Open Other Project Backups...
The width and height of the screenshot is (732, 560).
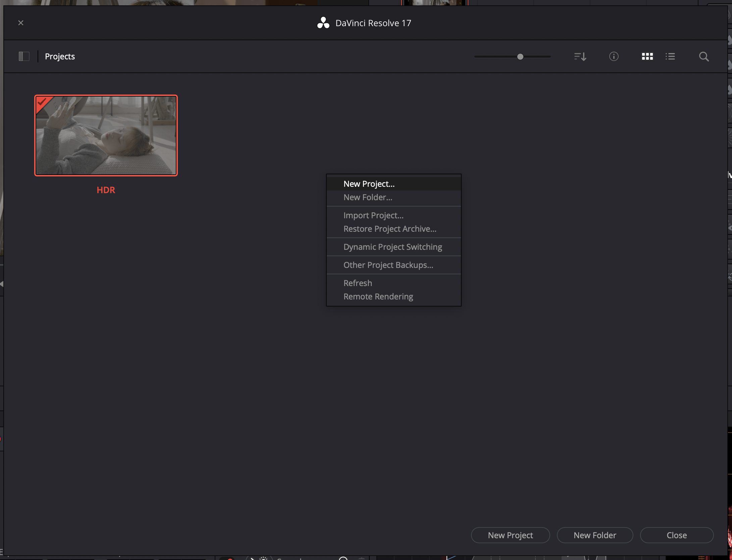click(388, 265)
